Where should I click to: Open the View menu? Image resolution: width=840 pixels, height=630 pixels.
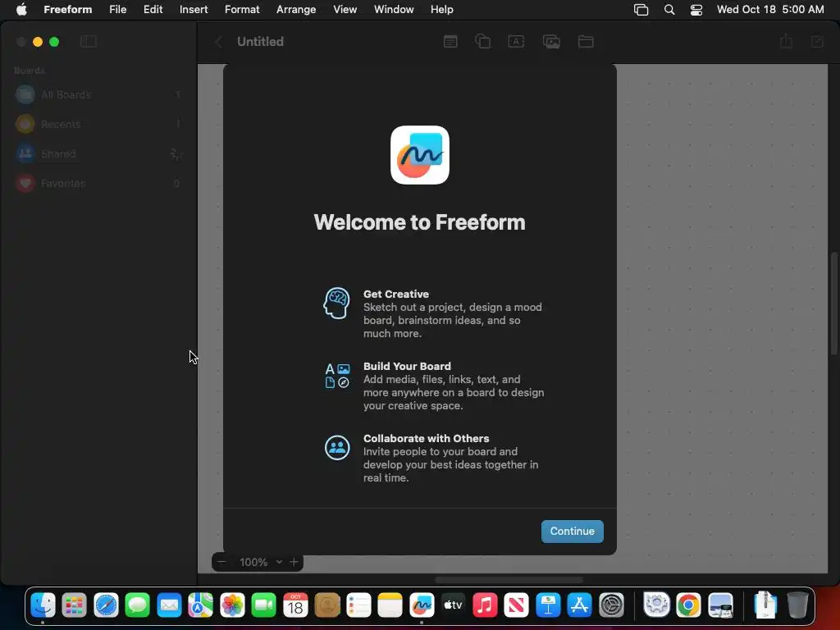345,9
